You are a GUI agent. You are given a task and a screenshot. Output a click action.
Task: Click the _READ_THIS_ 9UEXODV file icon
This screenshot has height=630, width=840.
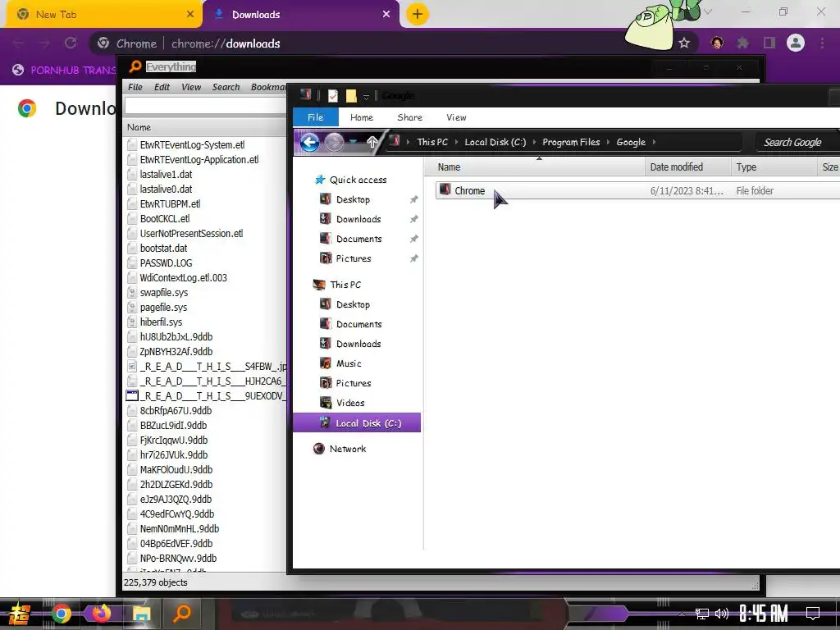pyautogui.click(x=132, y=396)
